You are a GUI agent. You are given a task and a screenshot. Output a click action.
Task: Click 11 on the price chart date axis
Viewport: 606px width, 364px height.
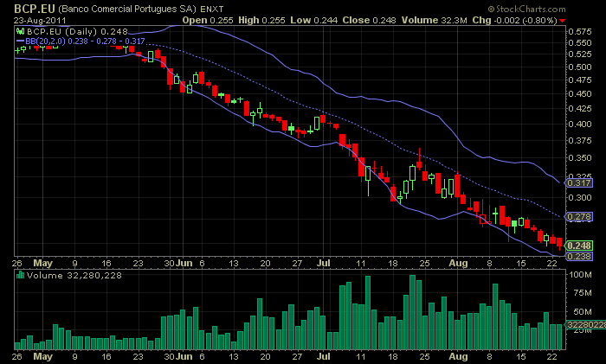(x=361, y=263)
